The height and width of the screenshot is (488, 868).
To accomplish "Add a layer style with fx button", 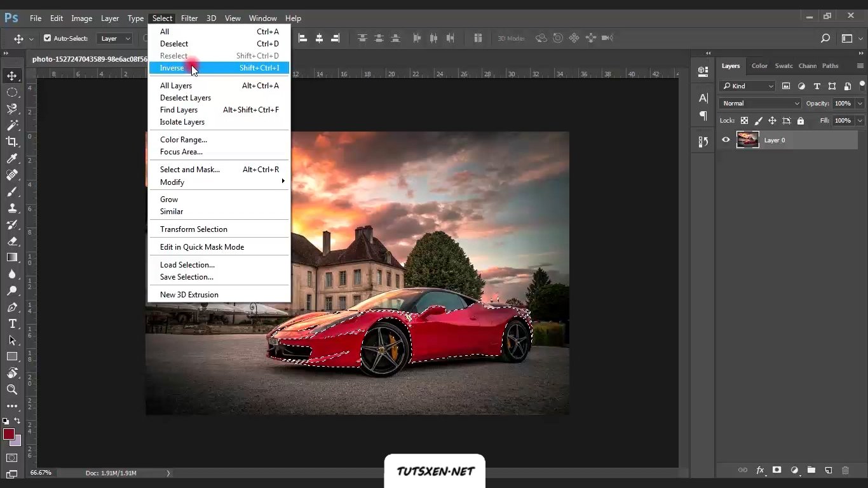I will click(x=760, y=470).
